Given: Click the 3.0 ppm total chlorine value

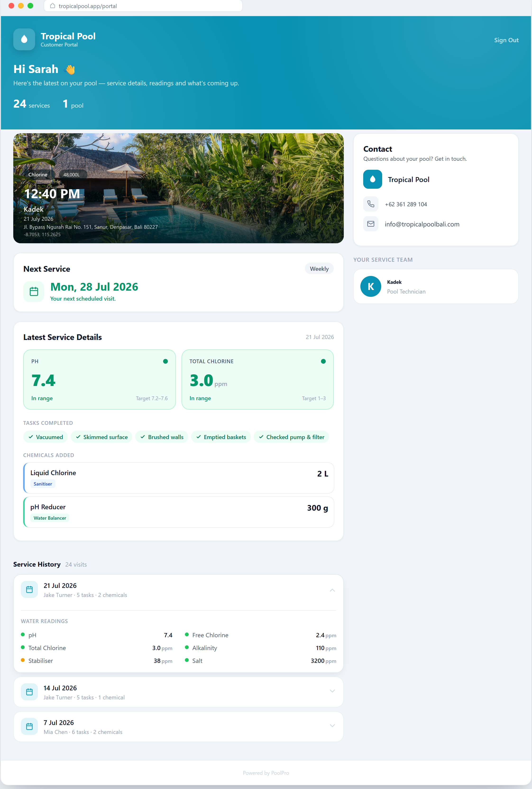Looking at the screenshot, I should (208, 381).
